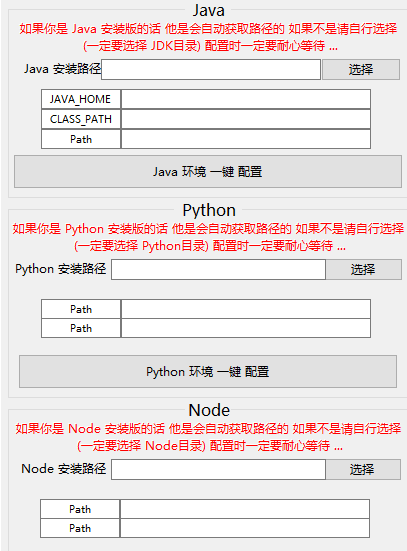Click second Path value field under Python
The image size is (407, 551).
[246, 328]
